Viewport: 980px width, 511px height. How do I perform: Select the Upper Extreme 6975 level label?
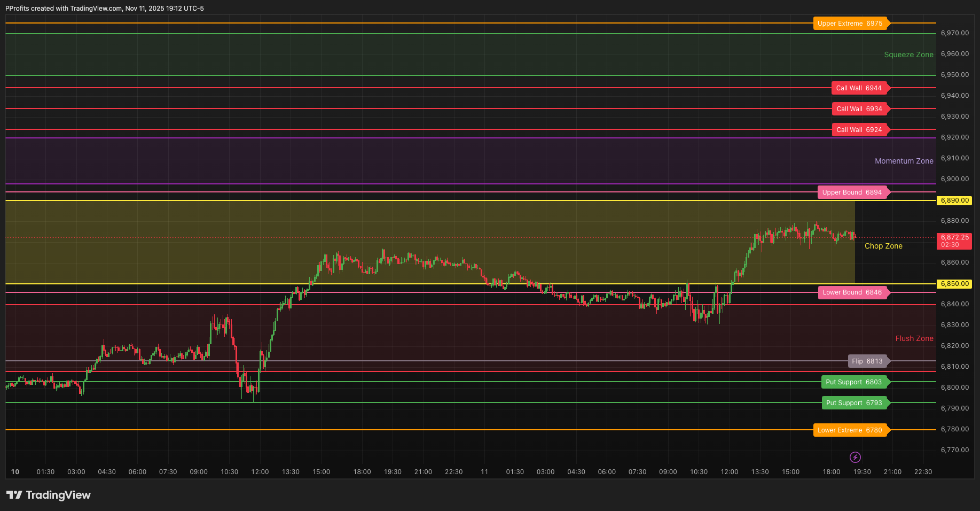(851, 23)
